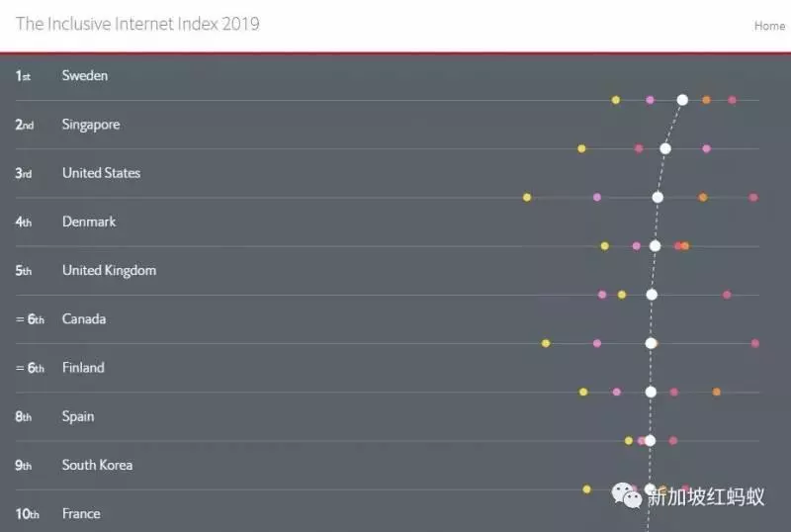This screenshot has width=791, height=532.
Task: Select United Kingdom's white overall score dot
Action: 652,295
